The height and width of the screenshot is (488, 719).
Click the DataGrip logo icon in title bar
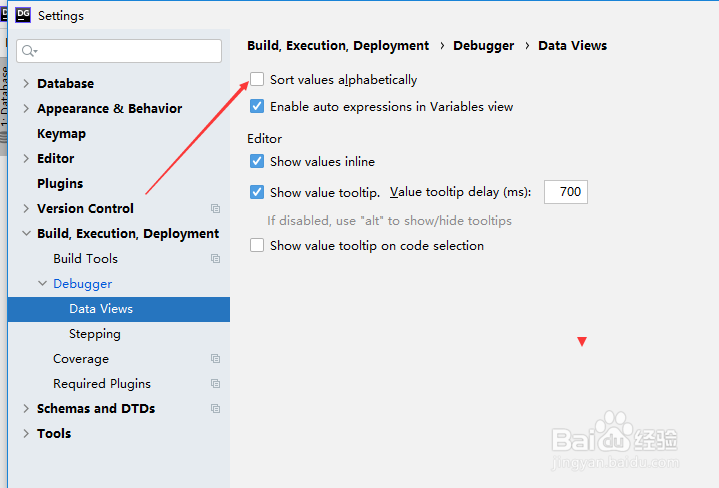pyautogui.click(x=22, y=15)
